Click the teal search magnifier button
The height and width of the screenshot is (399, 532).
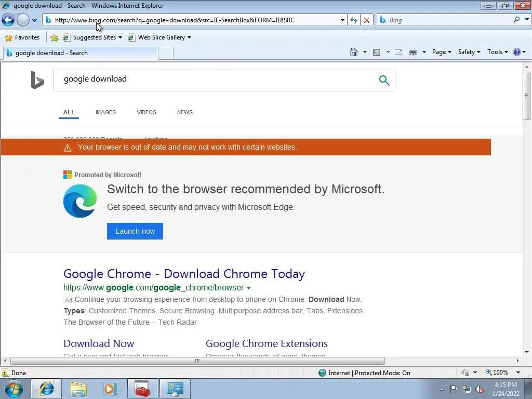pos(384,81)
